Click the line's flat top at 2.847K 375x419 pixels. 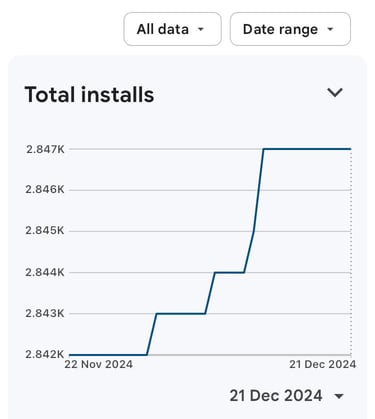[x=307, y=149]
